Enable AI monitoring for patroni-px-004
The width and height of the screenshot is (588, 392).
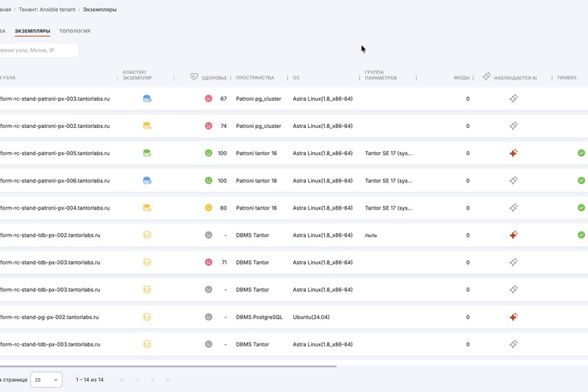tap(513, 208)
